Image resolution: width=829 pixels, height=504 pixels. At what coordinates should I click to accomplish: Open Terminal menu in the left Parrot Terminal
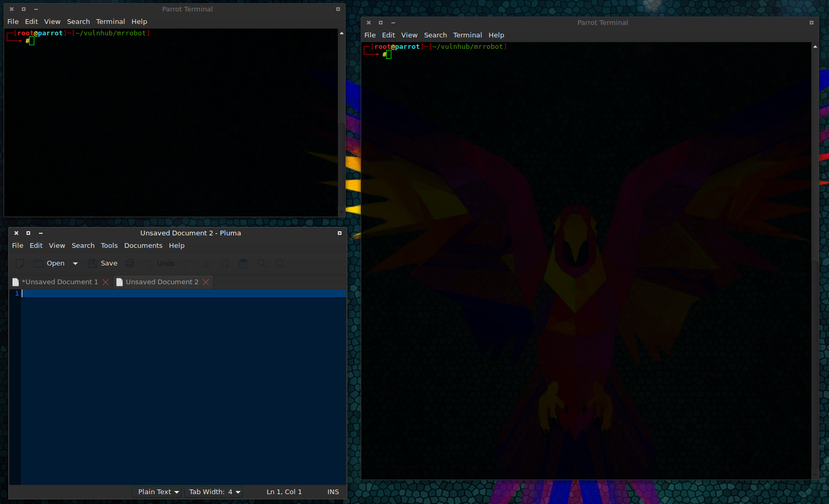tap(110, 22)
